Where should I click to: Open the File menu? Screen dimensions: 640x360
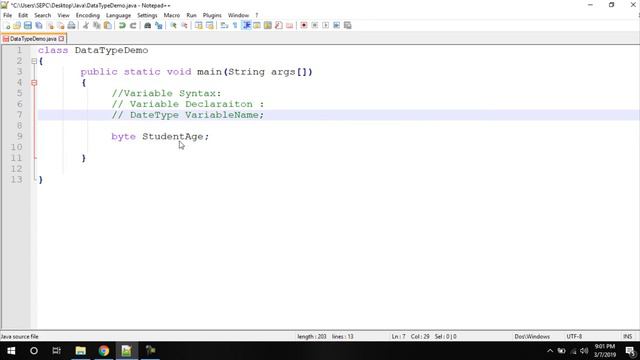point(7,15)
